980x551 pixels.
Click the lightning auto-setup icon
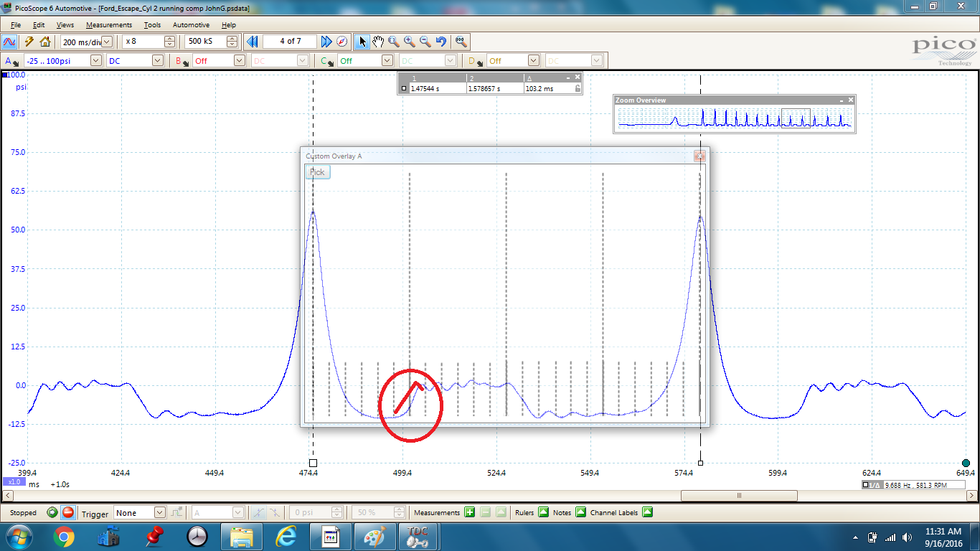pyautogui.click(x=29, y=42)
